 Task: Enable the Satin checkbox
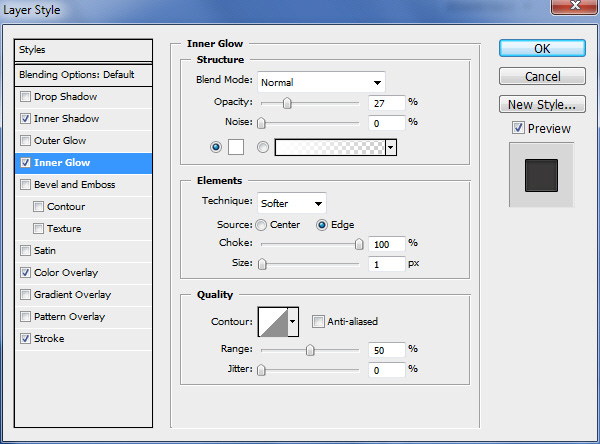pyautogui.click(x=25, y=251)
